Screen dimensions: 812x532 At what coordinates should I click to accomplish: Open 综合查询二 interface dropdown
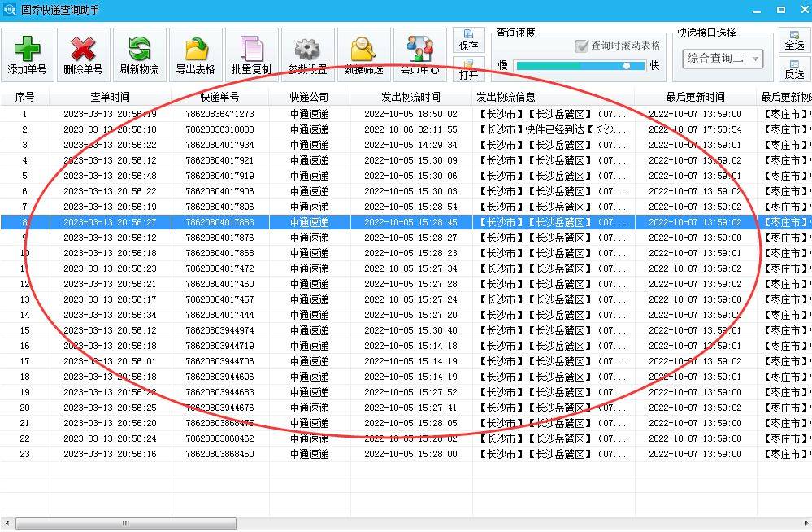(723, 58)
